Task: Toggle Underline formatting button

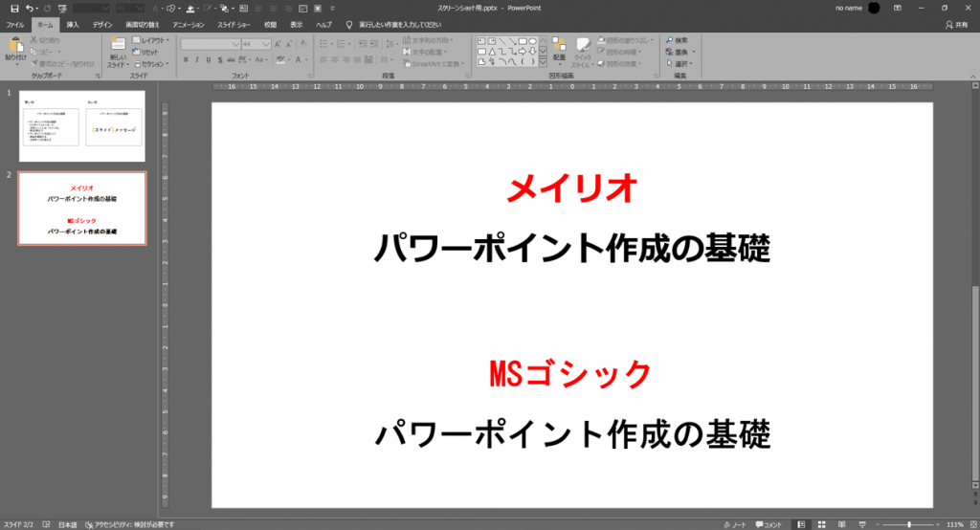Action: pos(208,60)
